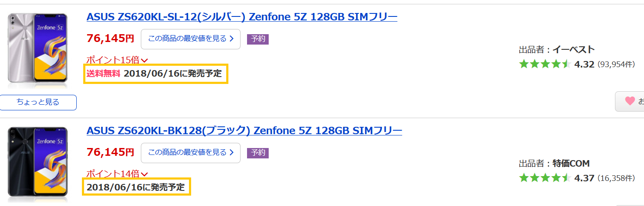644x206 pixels.
Task: Open the (93,954件) review count
Action: tap(616, 64)
